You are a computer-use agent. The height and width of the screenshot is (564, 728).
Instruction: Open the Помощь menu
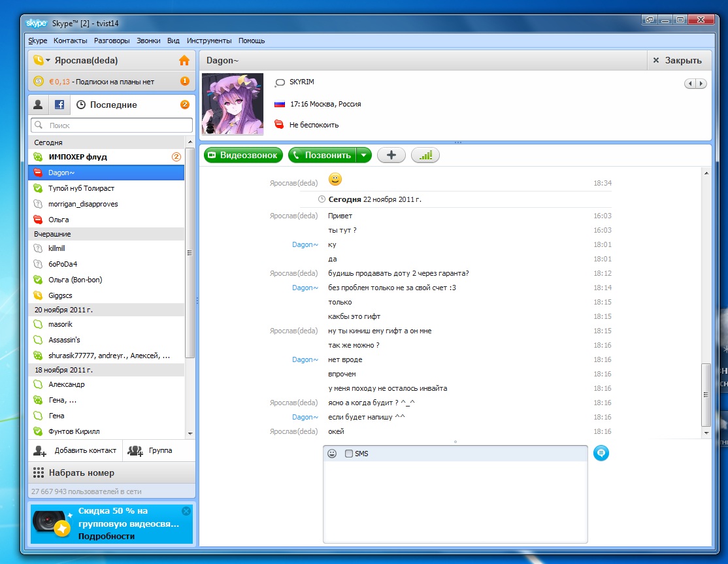point(252,41)
